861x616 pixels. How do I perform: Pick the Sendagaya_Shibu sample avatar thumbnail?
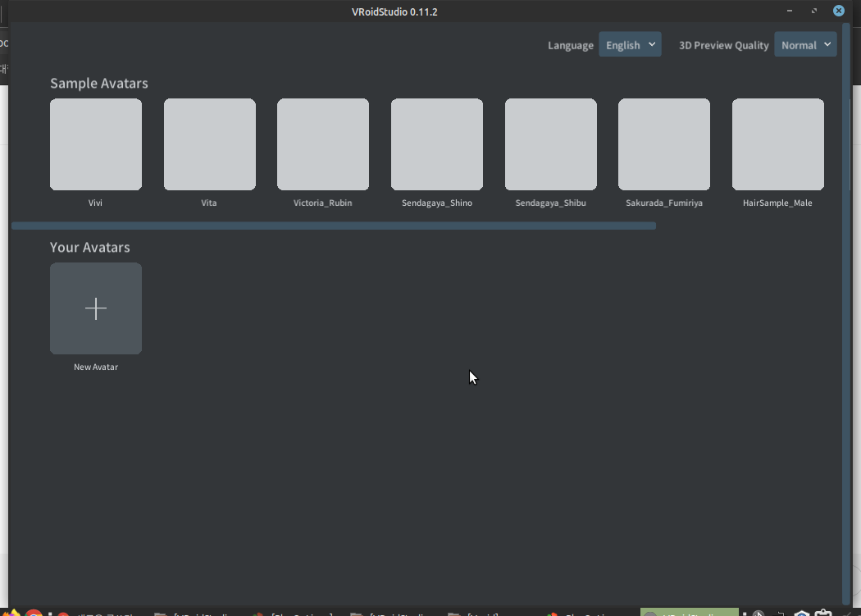tap(551, 144)
